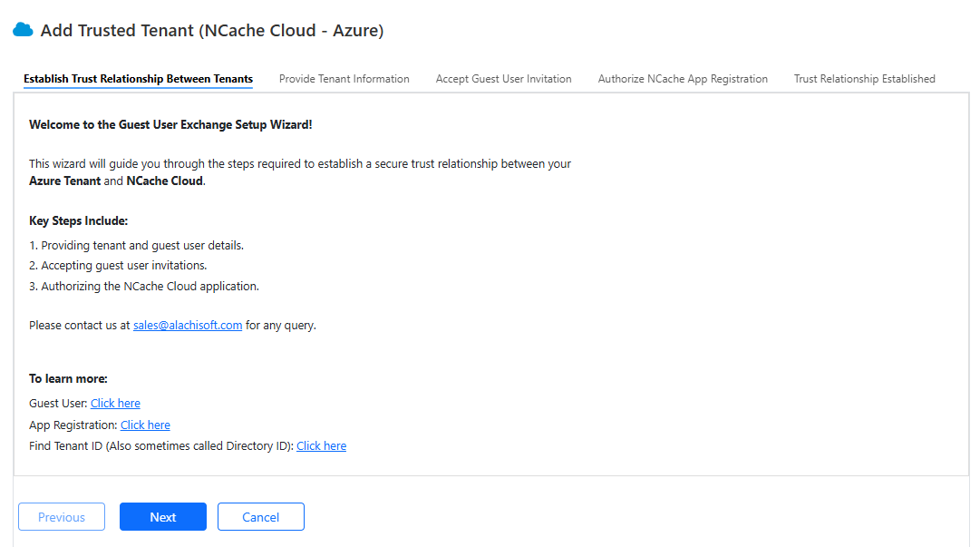Click the blue cloud icon beside the title
This screenshot has width=980, height=547.
pos(23,29)
